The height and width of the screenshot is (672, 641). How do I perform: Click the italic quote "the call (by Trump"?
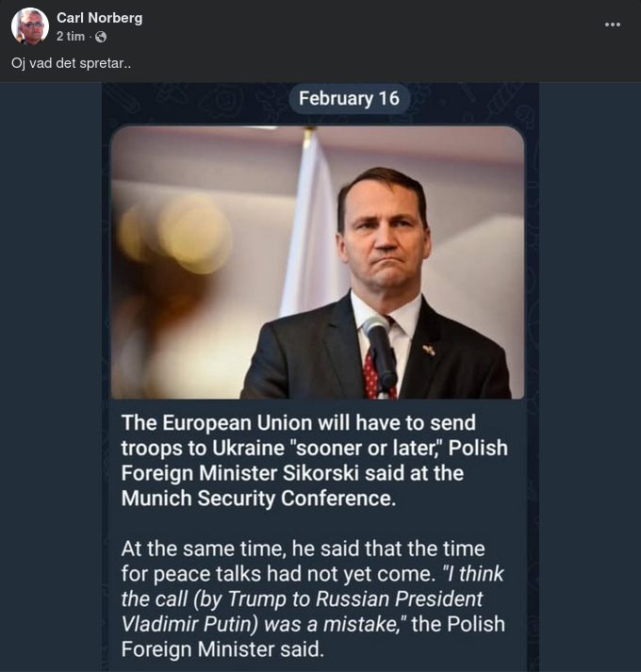302,598
